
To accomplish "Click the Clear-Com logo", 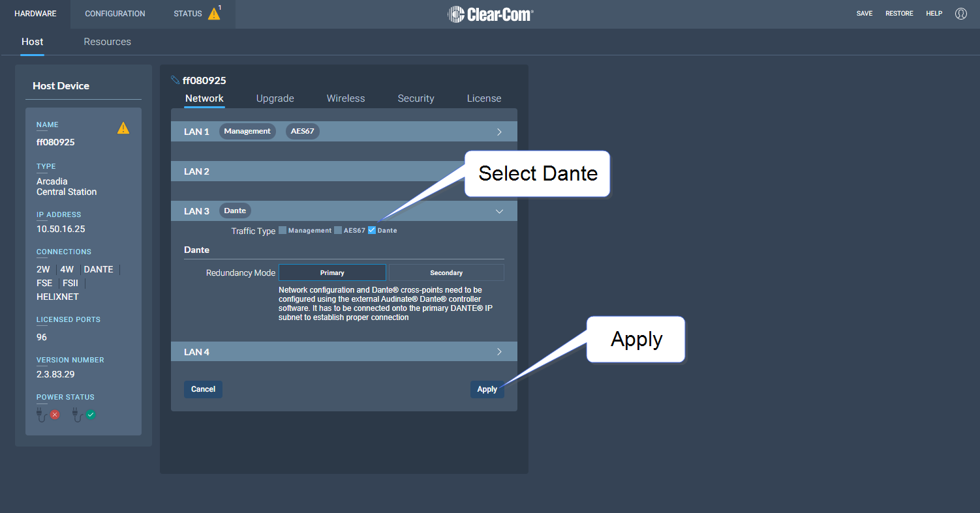I will pos(490,14).
